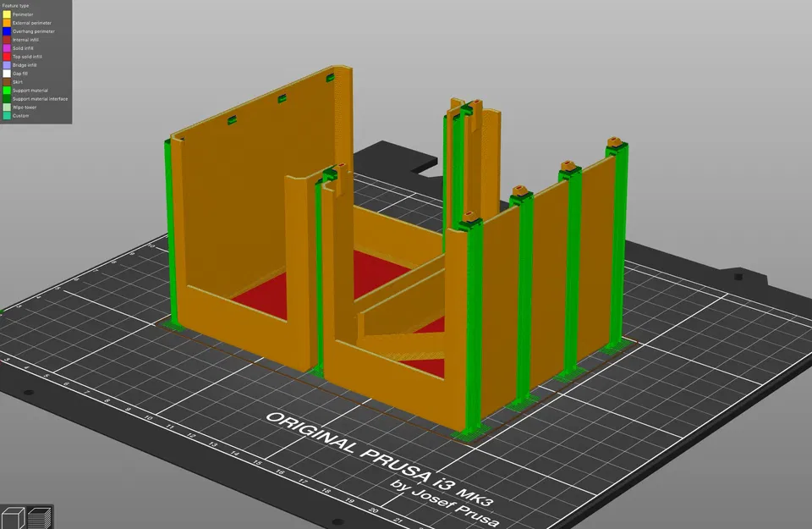Click the white Gap fill swatch
The width and height of the screenshot is (812, 529).
click(7, 74)
